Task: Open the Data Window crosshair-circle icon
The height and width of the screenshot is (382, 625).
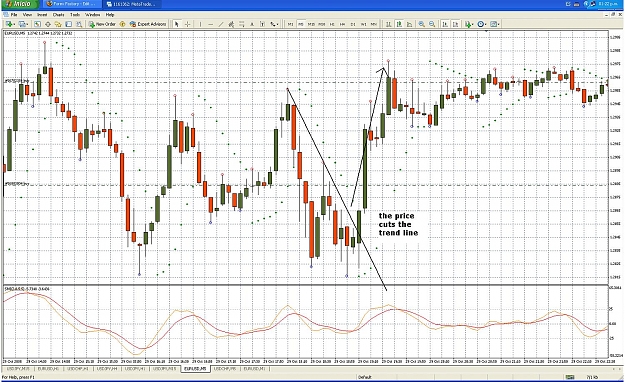Action: (x=48, y=24)
